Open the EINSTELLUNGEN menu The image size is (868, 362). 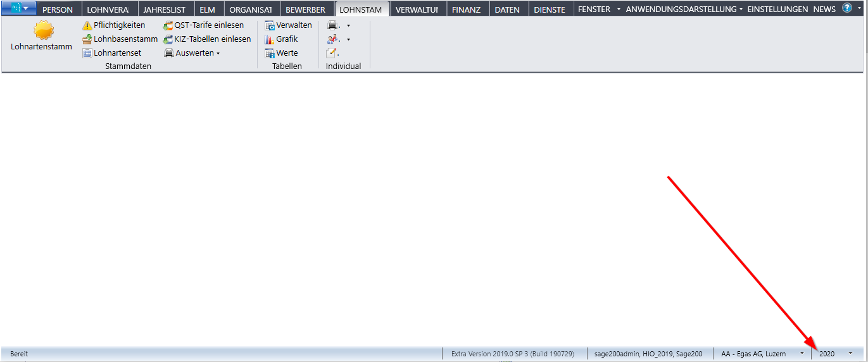(x=777, y=9)
